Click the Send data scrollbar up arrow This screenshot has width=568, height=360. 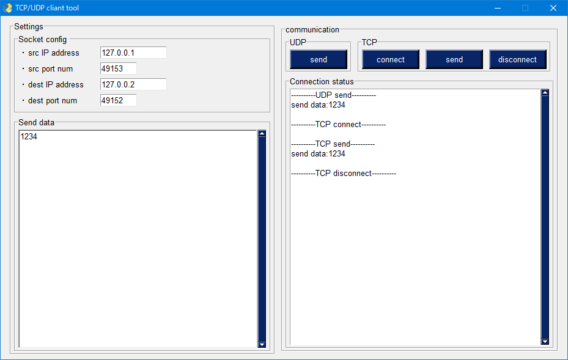[262, 134]
